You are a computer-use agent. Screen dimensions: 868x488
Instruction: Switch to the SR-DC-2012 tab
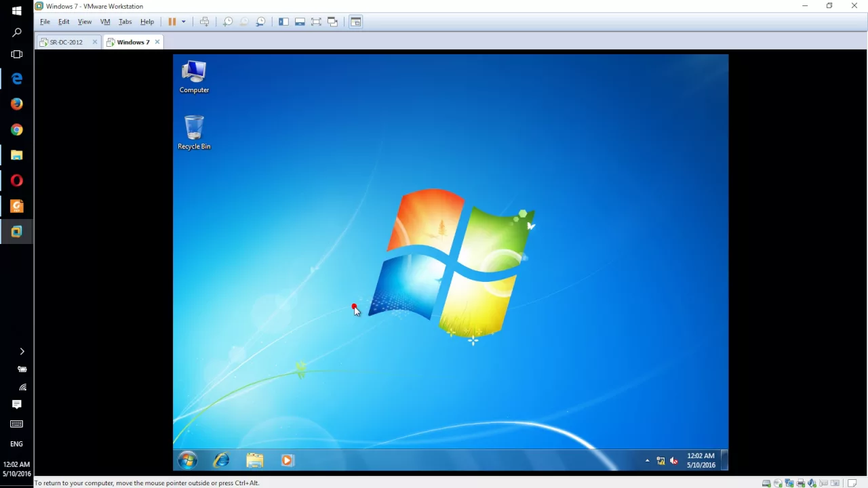(66, 42)
